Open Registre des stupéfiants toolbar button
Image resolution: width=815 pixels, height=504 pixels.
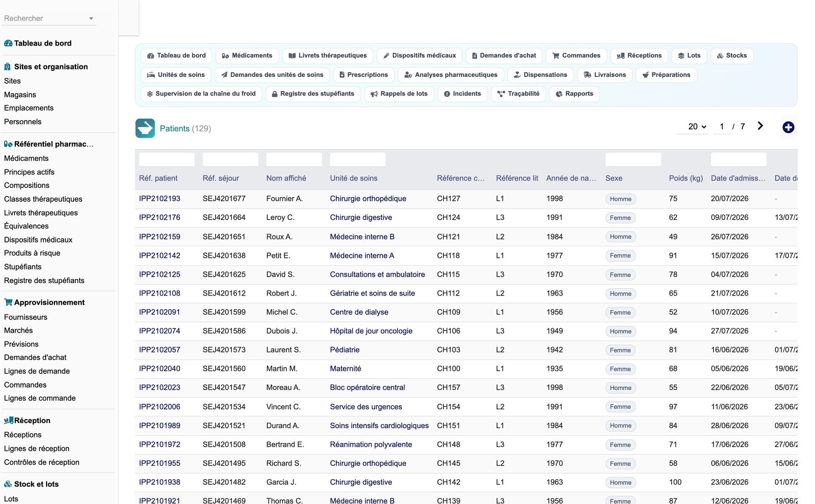tap(313, 94)
